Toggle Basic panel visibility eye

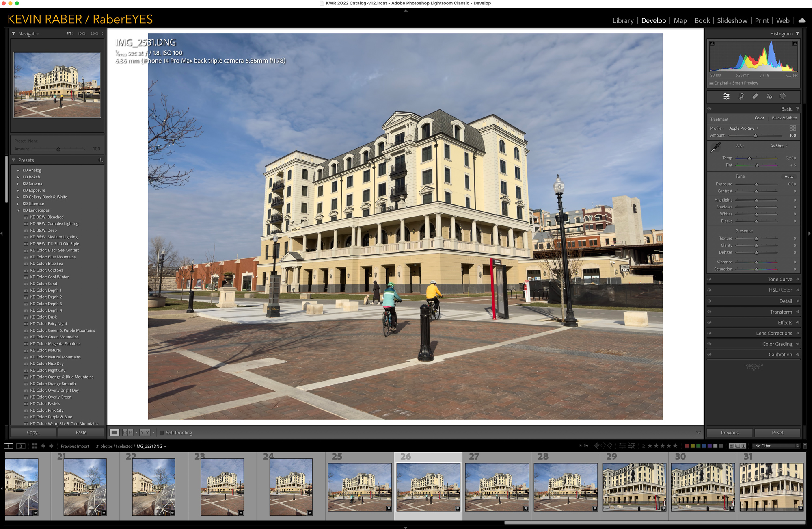[710, 109]
